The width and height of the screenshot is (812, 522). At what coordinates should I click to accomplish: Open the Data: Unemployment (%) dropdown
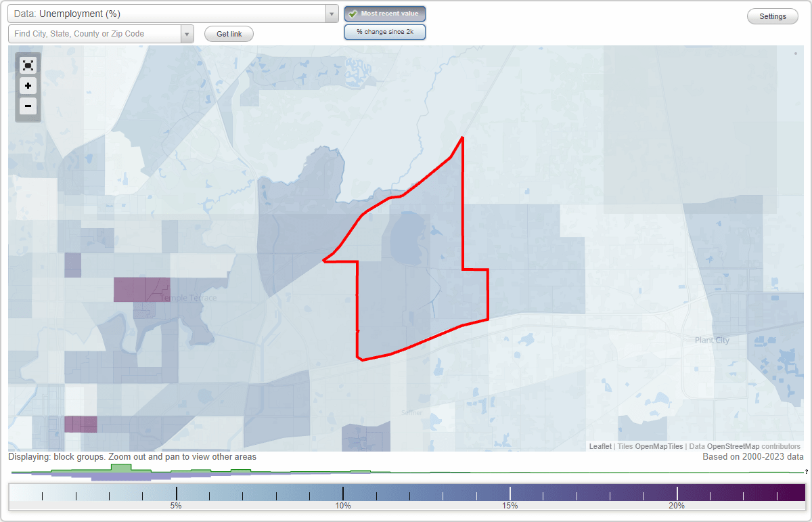pyautogui.click(x=169, y=13)
